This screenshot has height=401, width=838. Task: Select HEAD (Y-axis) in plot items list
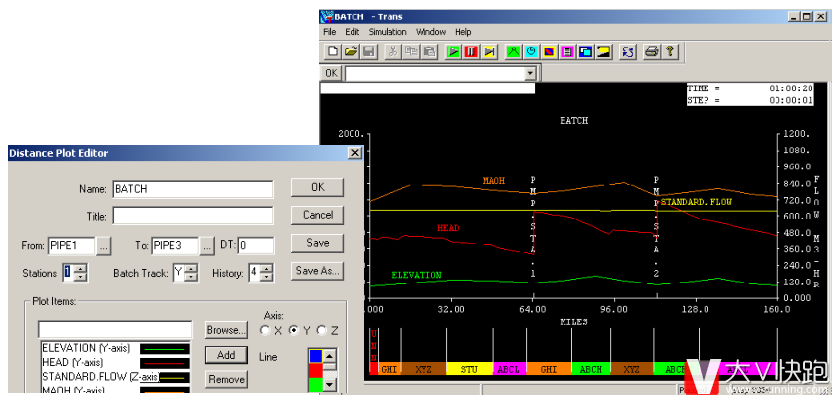115,363
